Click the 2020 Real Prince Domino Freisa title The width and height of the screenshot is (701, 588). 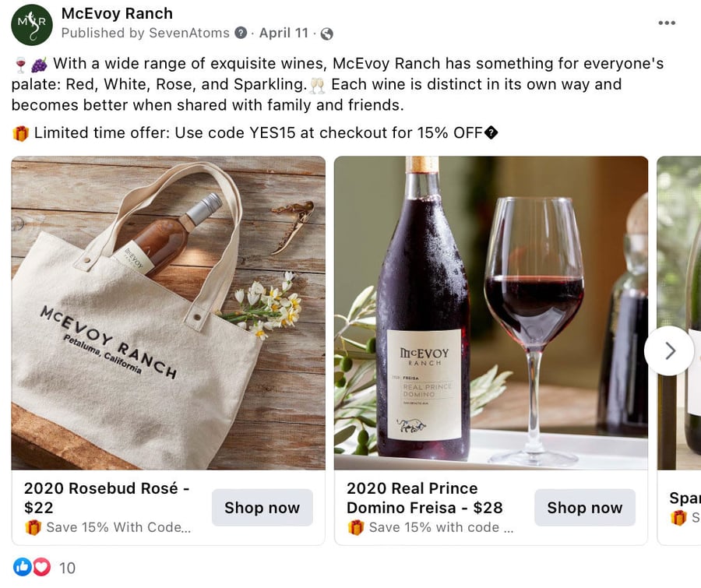(x=424, y=498)
